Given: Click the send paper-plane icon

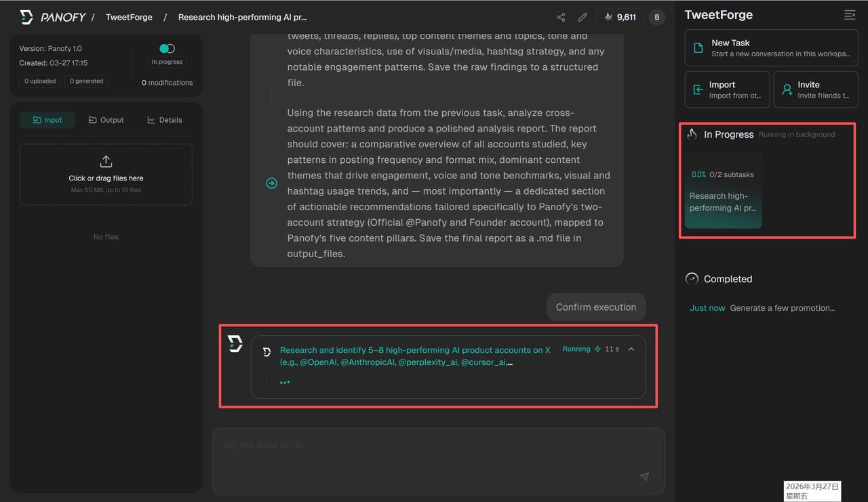Looking at the screenshot, I should point(644,477).
